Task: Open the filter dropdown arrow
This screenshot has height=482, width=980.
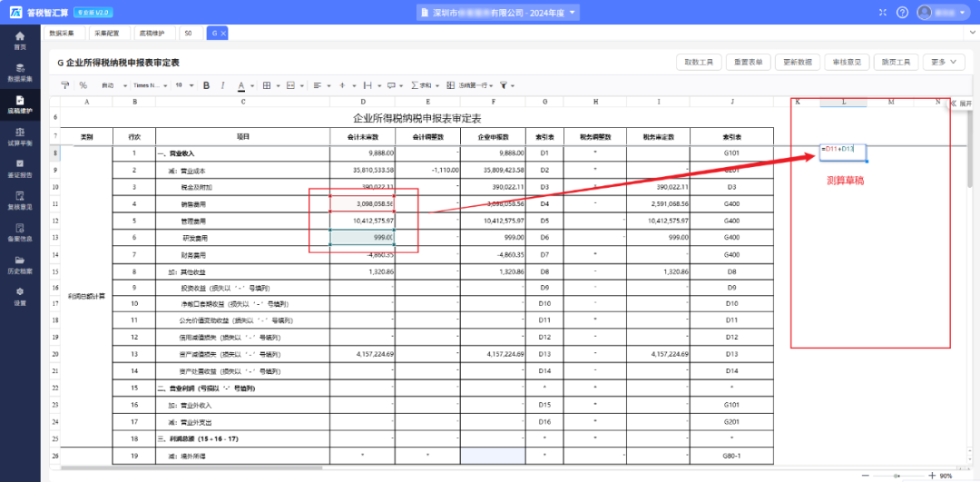Action: [513, 85]
